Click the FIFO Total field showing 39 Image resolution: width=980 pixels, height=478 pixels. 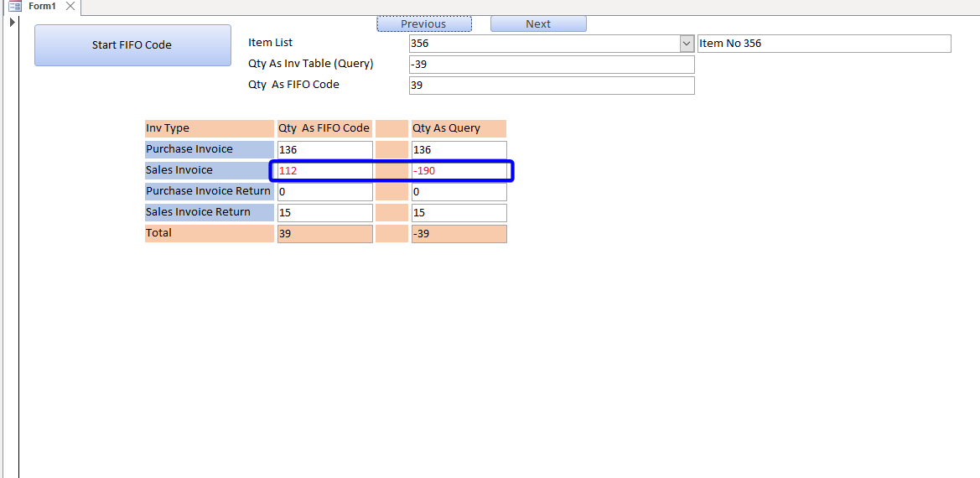[325, 234]
